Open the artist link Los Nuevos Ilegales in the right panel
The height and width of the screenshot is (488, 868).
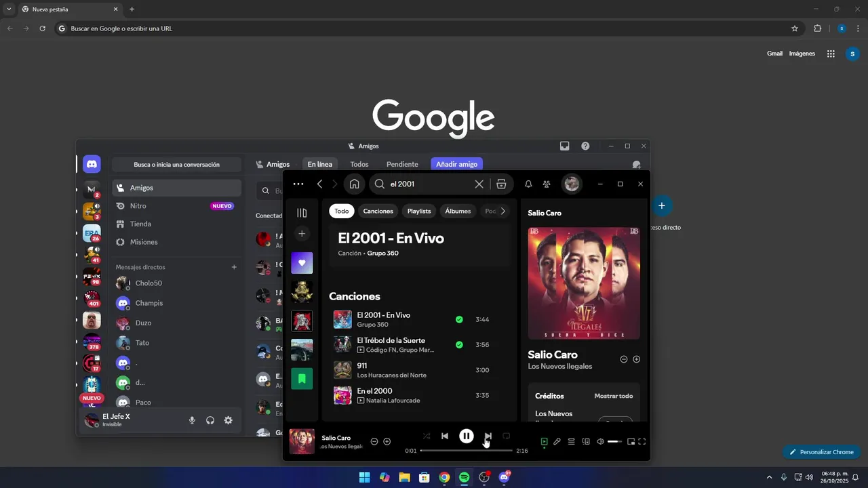[x=560, y=367]
